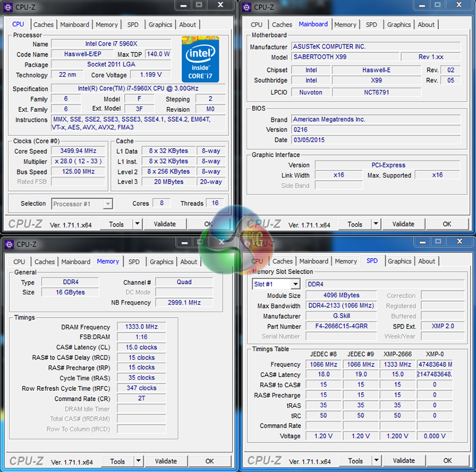
Task: Open About tab in the Mainboard window
Action: pos(426,25)
